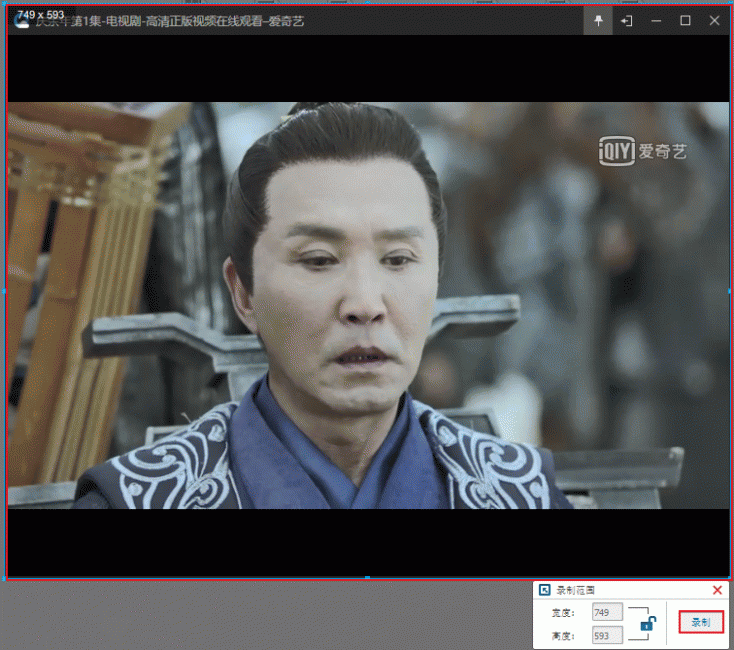
Task: Toggle the aspect ratio lock icon
Action: 648,623
